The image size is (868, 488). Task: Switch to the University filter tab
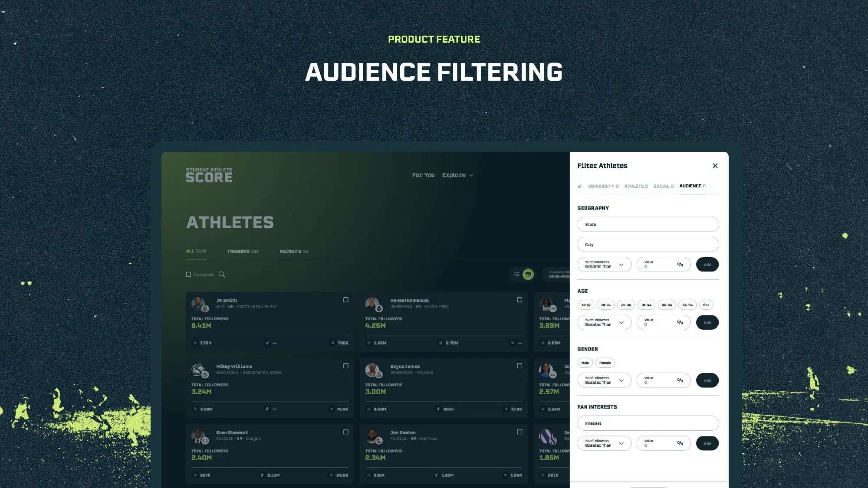coord(603,186)
